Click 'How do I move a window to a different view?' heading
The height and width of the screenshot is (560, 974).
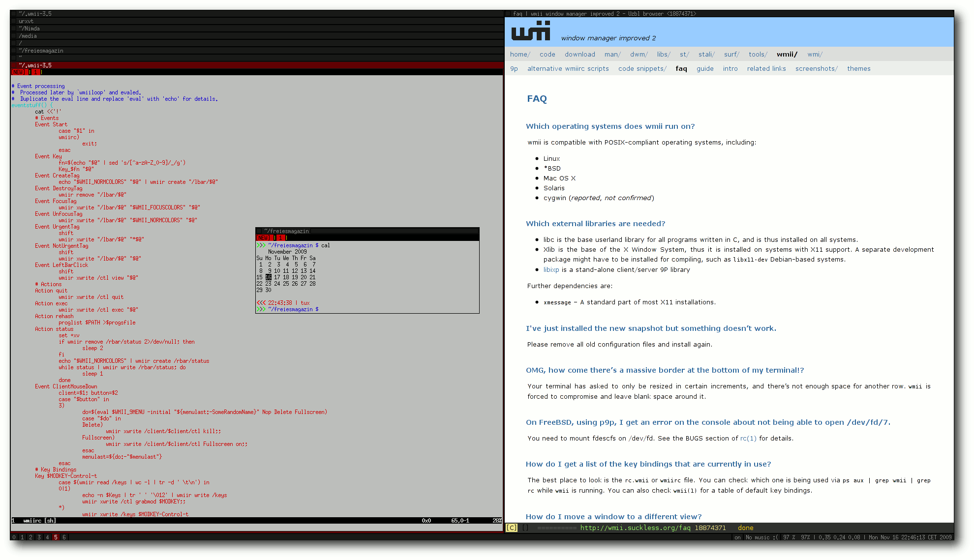tap(613, 517)
